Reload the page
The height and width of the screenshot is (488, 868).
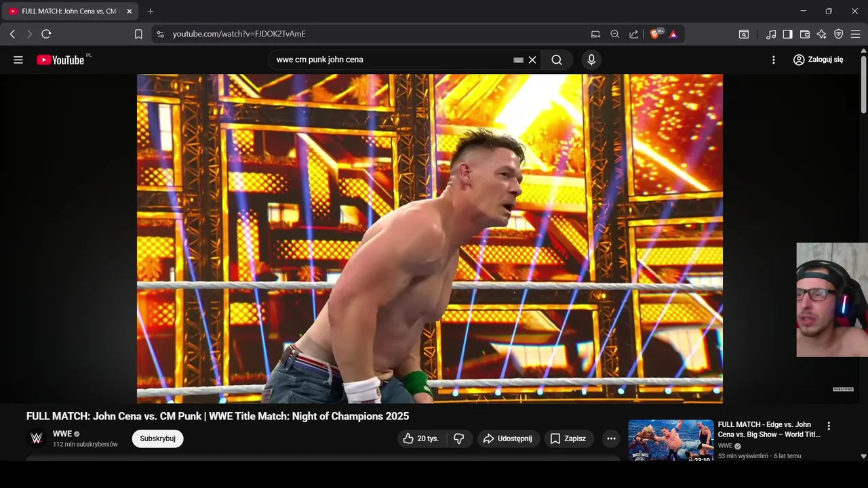[x=46, y=34]
